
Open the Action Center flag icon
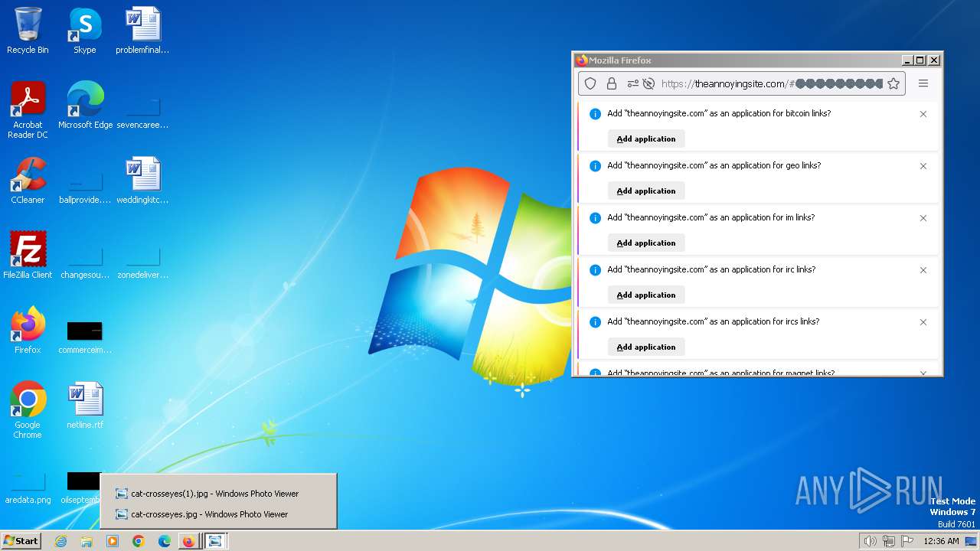point(907,541)
